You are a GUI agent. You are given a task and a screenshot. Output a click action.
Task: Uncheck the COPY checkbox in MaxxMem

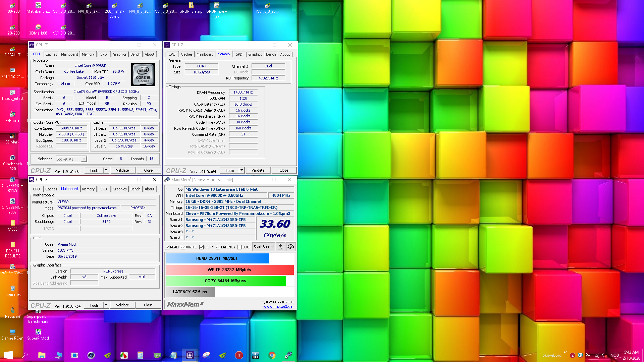coord(201,247)
